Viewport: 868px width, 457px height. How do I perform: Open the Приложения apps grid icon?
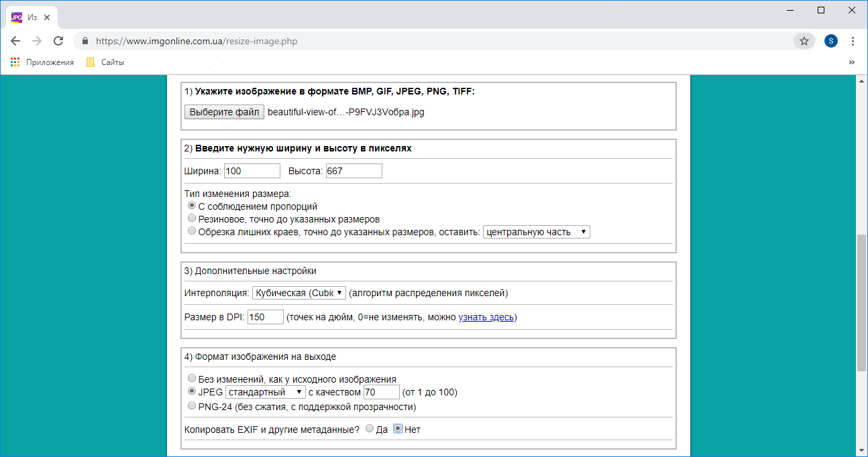point(15,62)
